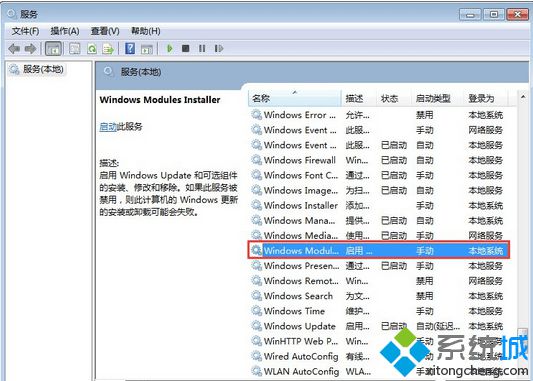This screenshot has height=381, width=533.
Task: Click the gear icon beside Windows Installer
Action: (x=257, y=205)
